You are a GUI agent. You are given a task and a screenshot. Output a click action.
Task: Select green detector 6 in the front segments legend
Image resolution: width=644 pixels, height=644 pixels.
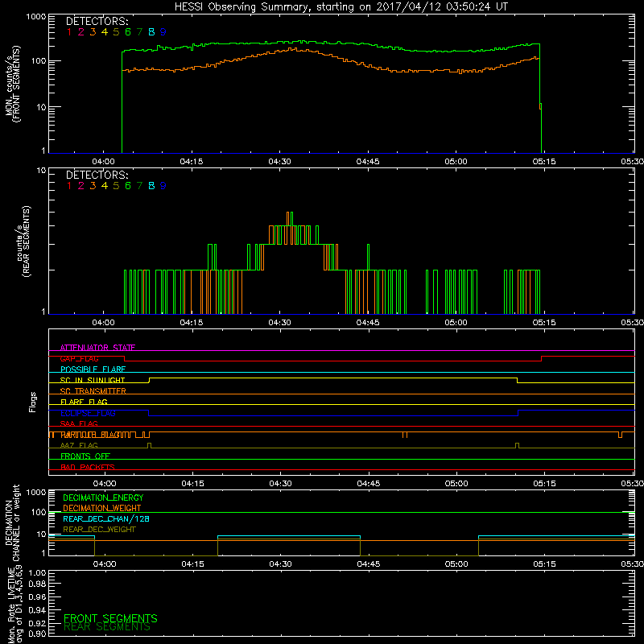(x=128, y=31)
